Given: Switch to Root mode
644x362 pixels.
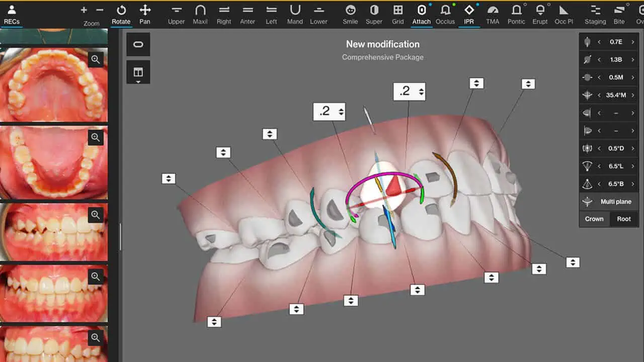Looking at the screenshot, I should 624,219.
